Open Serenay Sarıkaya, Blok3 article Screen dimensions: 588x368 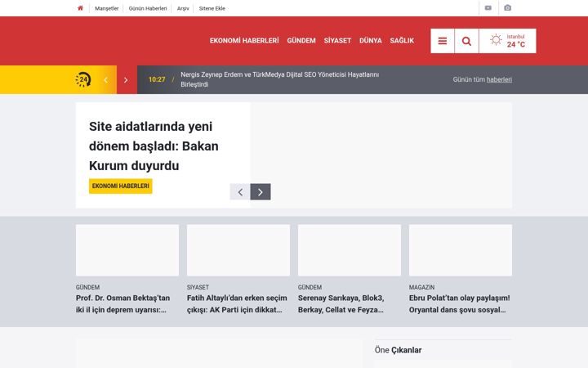pyautogui.click(x=341, y=303)
